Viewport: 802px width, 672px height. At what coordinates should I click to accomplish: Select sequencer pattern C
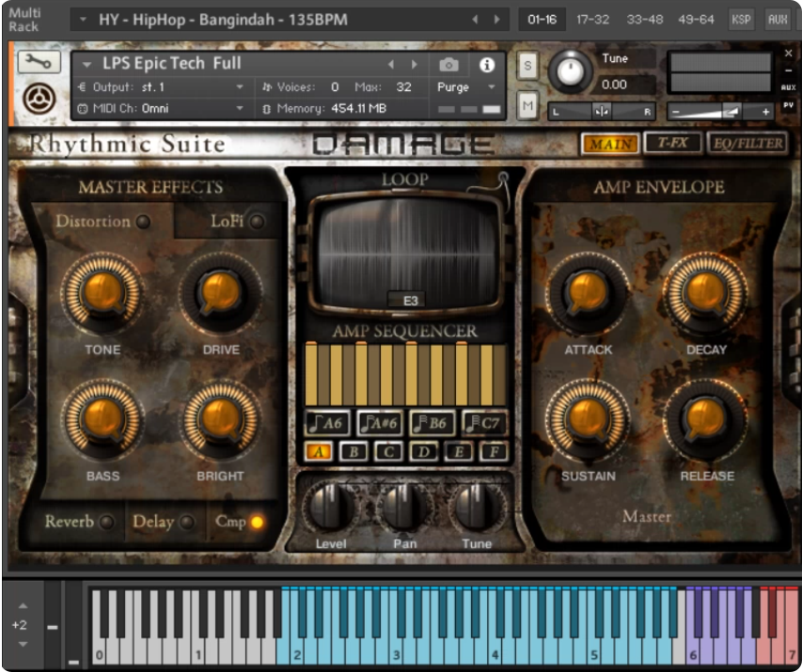coord(388,452)
